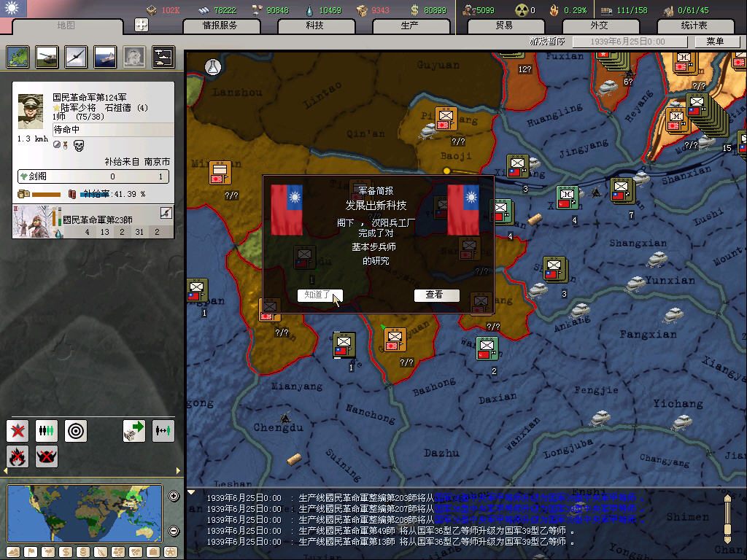747x560 pixels.
Task: Click the blue 补给率 fuel bar
Action: (x=96, y=194)
